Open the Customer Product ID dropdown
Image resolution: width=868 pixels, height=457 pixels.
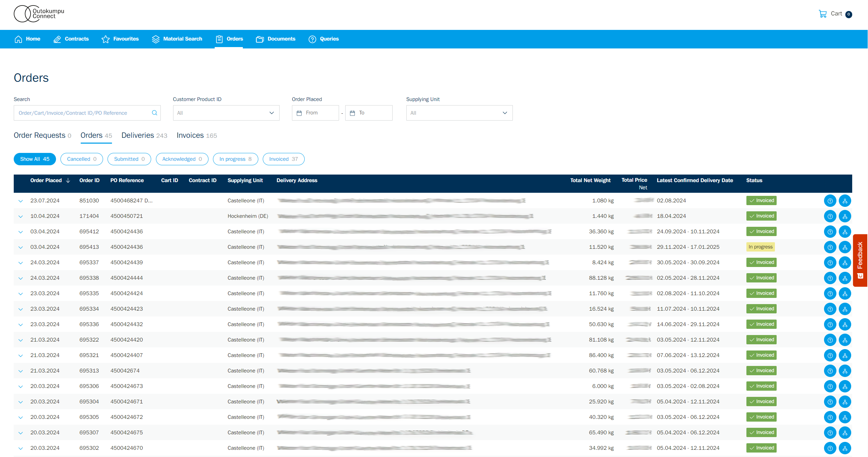(226, 113)
